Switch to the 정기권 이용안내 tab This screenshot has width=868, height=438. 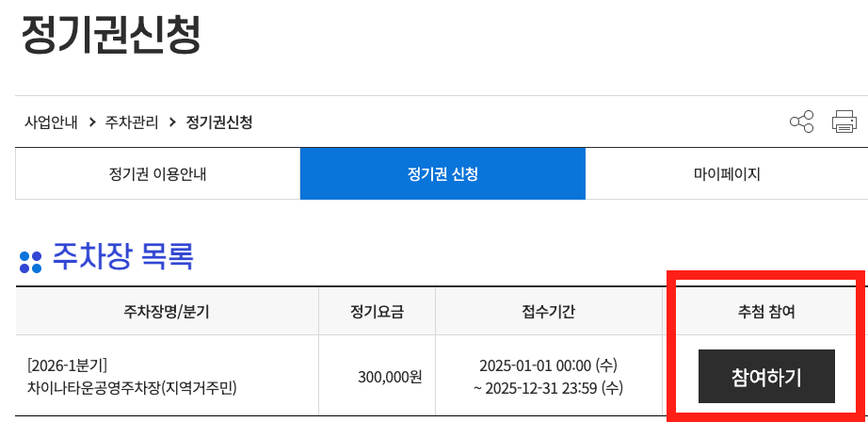coord(158,174)
